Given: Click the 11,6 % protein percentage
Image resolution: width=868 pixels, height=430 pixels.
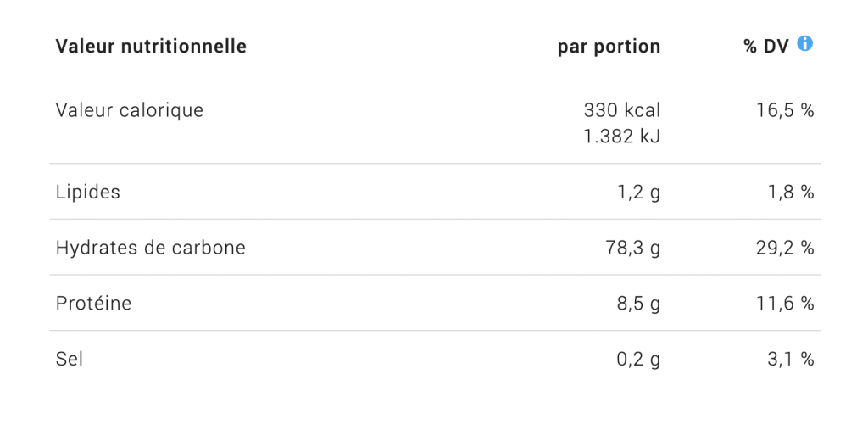Looking at the screenshot, I should (786, 304).
